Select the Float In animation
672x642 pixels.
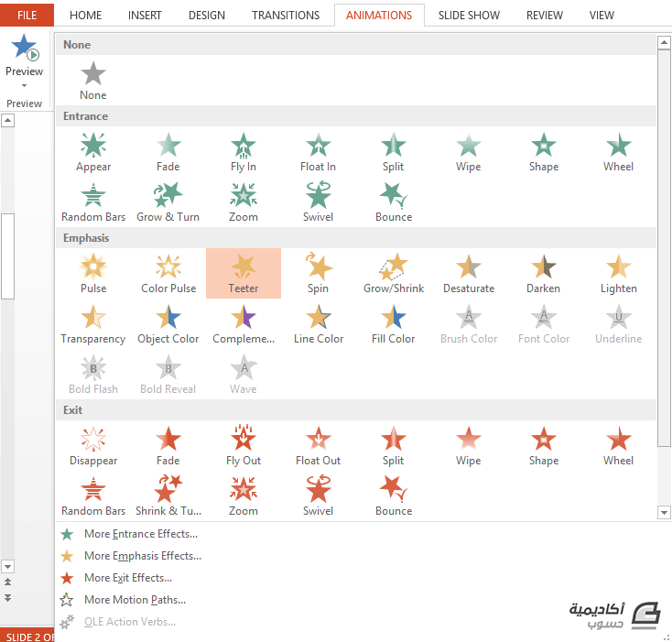point(318,152)
